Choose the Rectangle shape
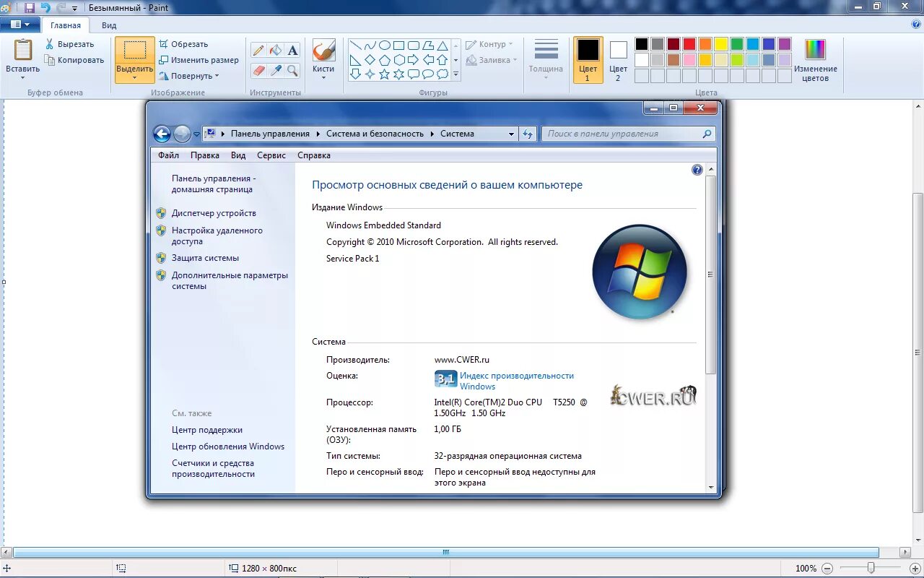 (399, 45)
